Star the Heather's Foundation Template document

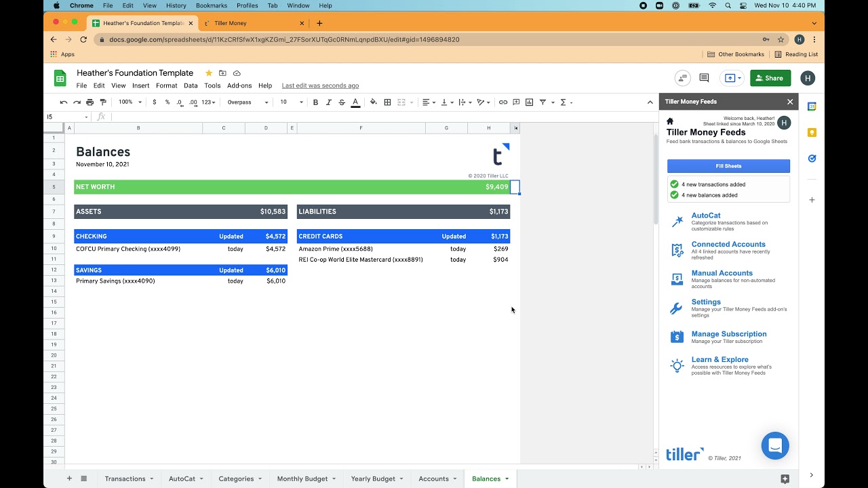point(209,73)
